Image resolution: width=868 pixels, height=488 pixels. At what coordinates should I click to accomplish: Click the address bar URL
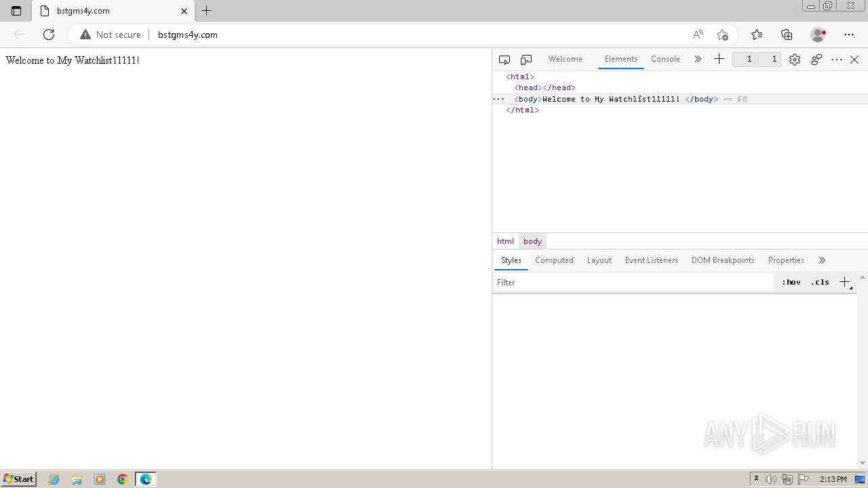[x=188, y=35]
